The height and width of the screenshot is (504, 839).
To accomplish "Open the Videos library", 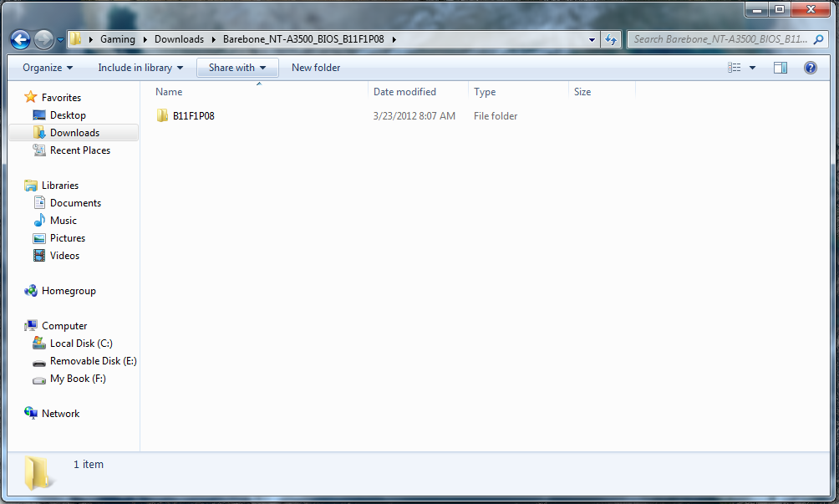I will coord(64,256).
